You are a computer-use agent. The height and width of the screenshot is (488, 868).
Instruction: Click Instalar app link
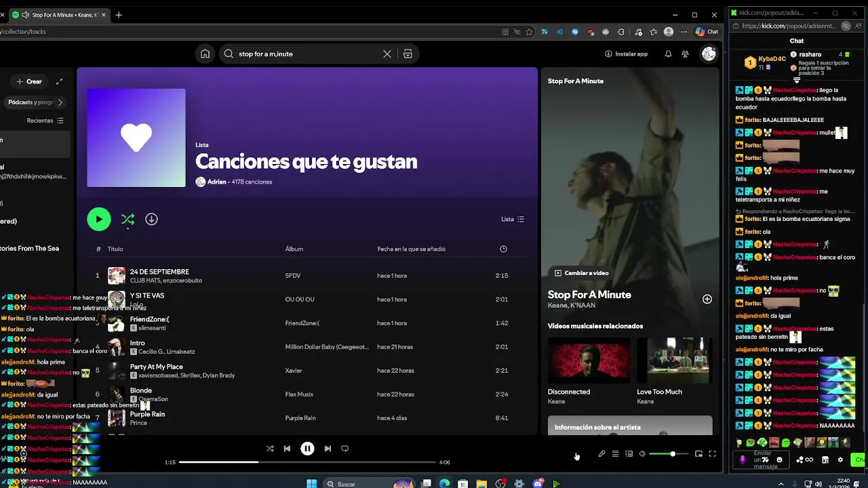pyautogui.click(x=626, y=54)
